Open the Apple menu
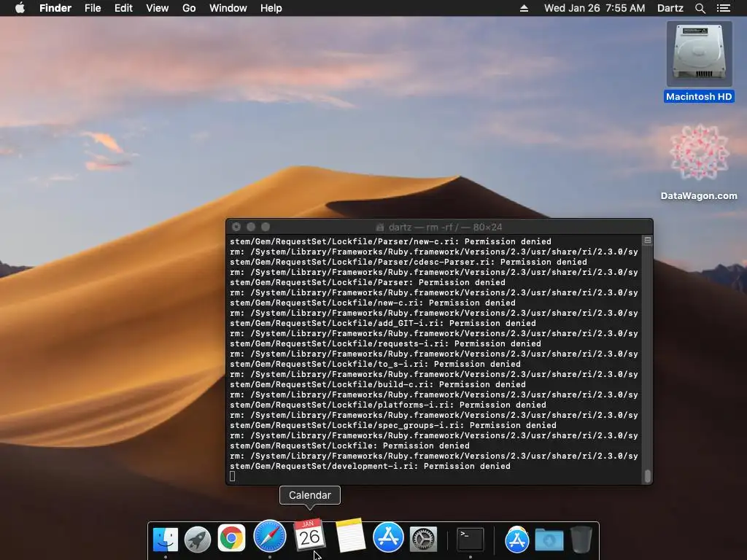Viewport: 747px width, 560px height. pyautogui.click(x=20, y=8)
